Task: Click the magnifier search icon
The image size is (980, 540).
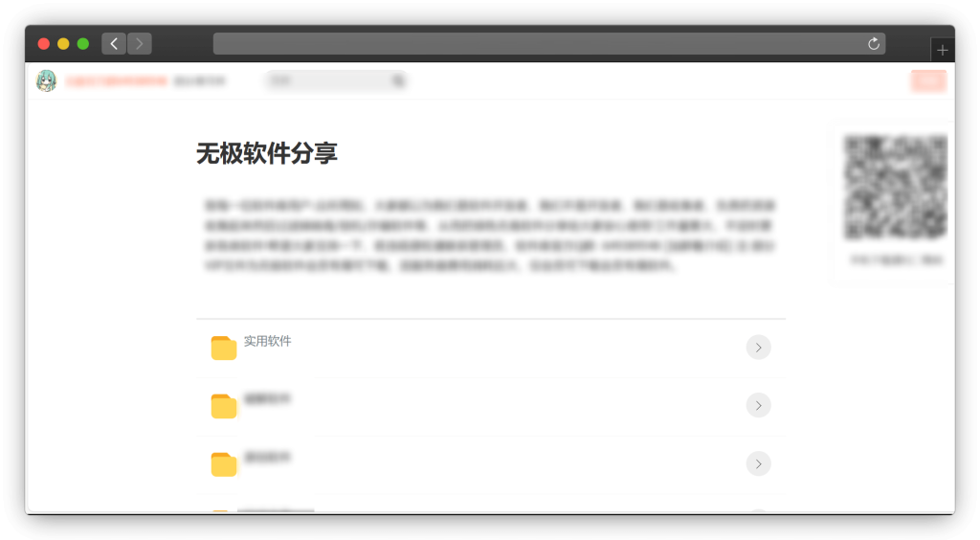Action: [x=398, y=80]
